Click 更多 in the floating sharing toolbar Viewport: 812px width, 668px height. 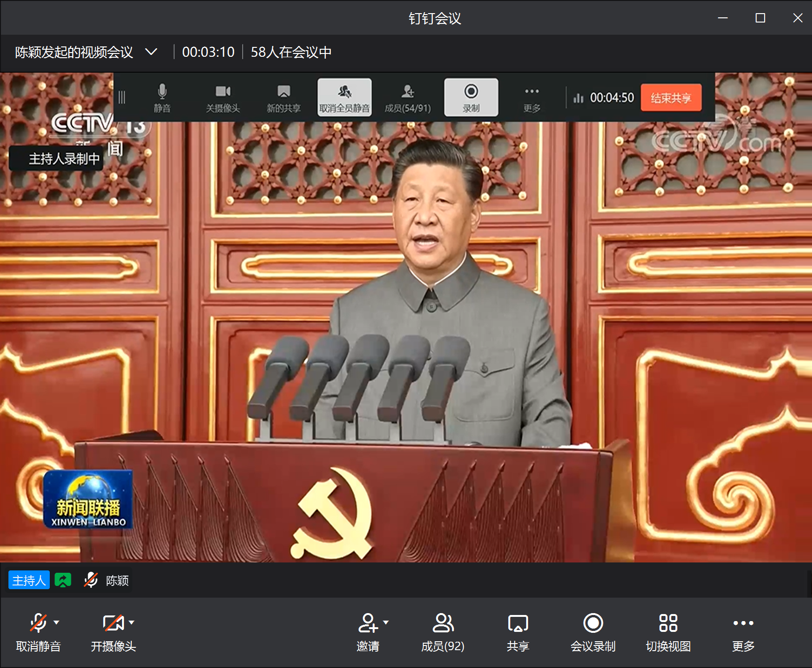532,98
